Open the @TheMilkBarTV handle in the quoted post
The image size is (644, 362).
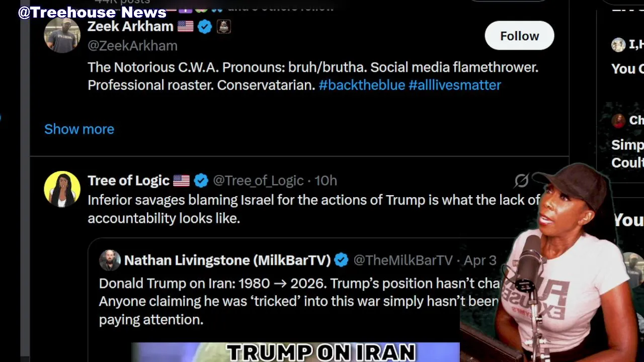[403, 260]
